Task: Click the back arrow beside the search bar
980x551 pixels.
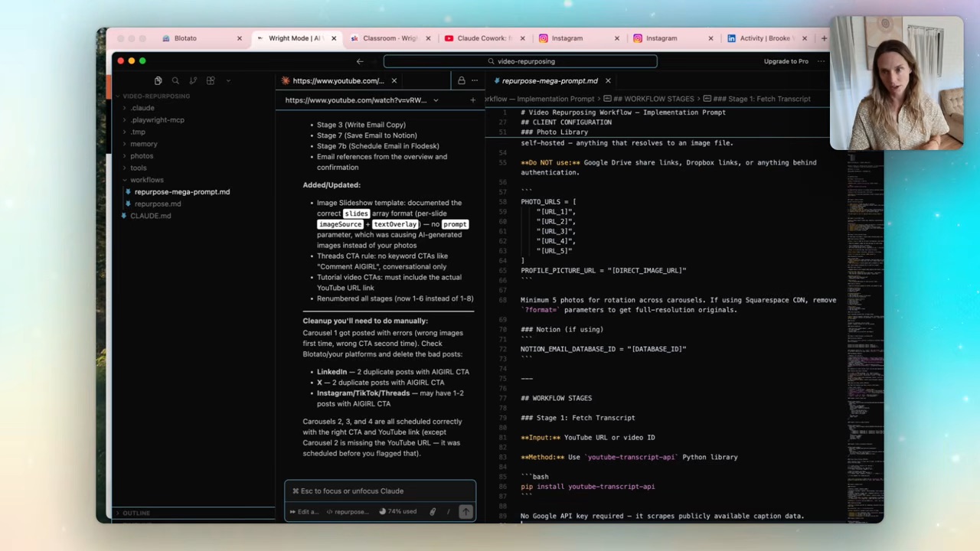Action: point(360,61)
